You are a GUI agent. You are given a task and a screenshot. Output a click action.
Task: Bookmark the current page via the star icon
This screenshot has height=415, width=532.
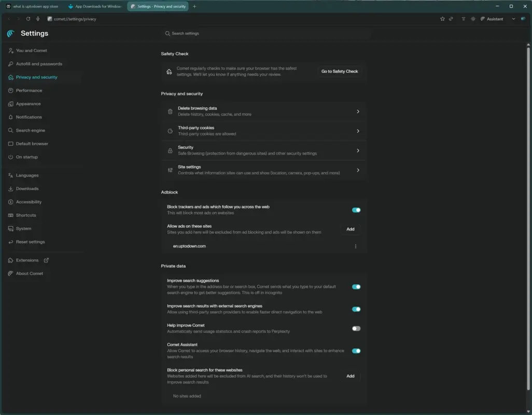[x=442, y=19]
